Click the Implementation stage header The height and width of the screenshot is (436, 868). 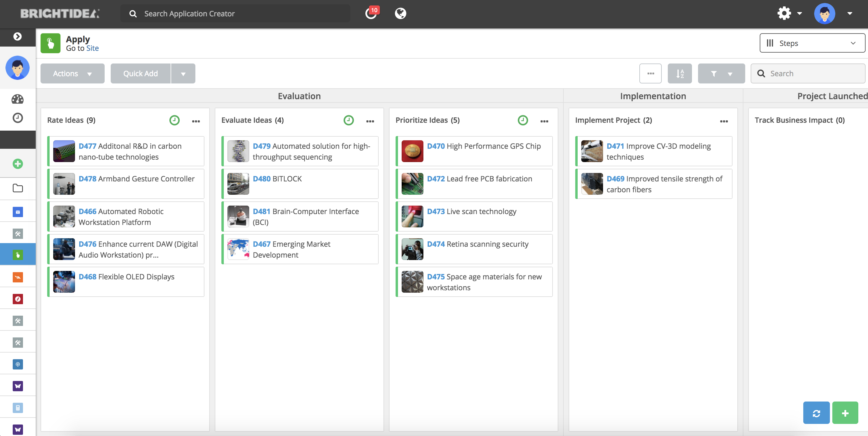(653, 96)
